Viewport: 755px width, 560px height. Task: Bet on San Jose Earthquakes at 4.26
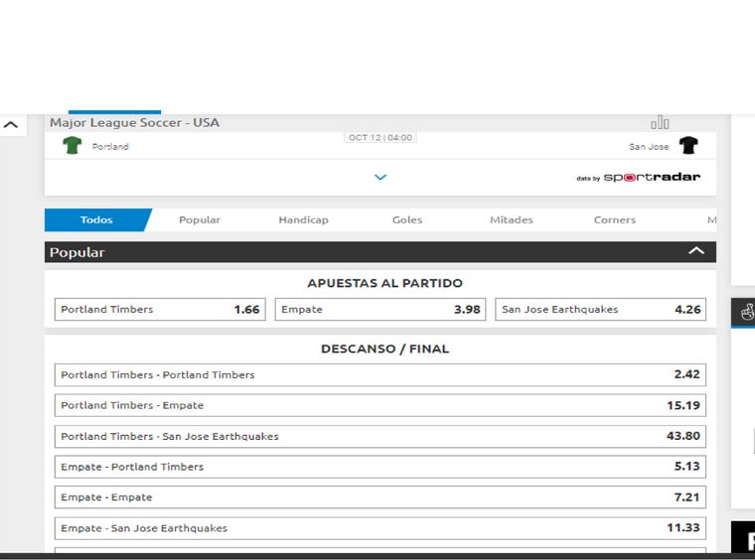click(x=601, y=310)
